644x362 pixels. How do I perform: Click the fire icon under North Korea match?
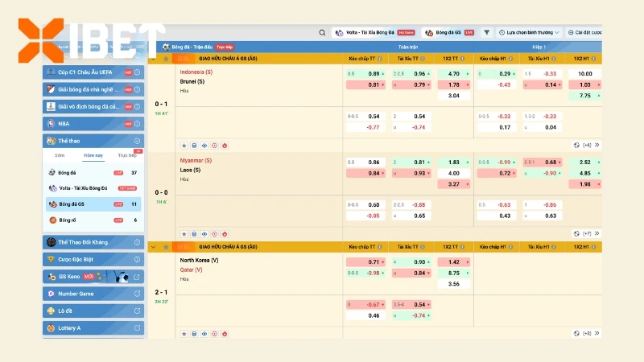point(225,334)
